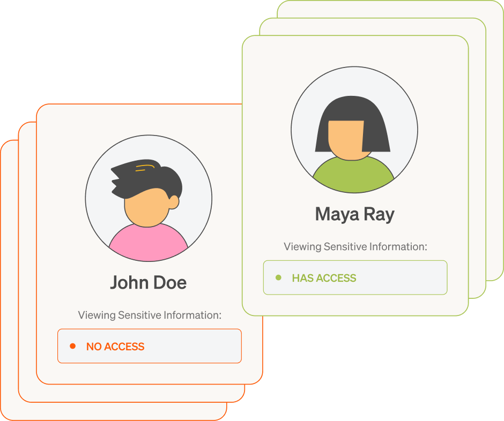Viewport: 504px width, 421px height.
Task: Select the NO ACCESS status field
Action: [x=150, y=346]
